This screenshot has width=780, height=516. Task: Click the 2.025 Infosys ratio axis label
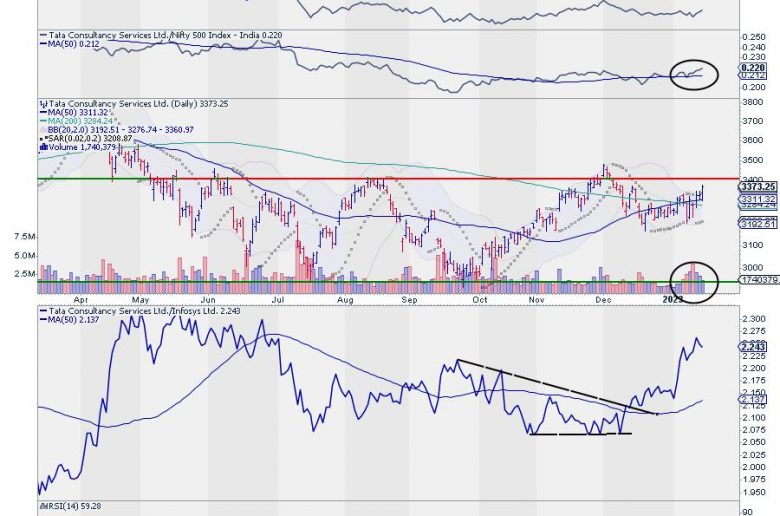[x=754, y=455]
